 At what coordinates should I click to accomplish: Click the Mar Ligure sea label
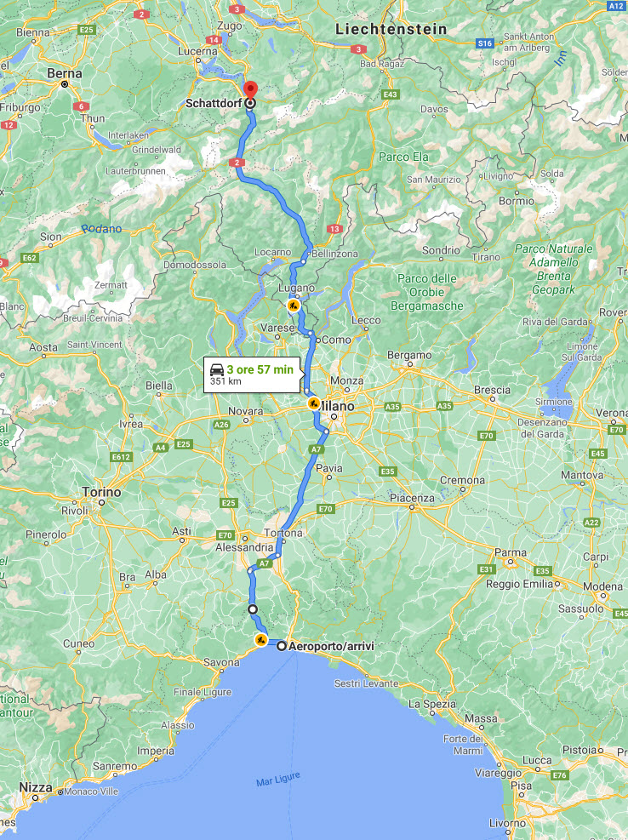(278, 779)
